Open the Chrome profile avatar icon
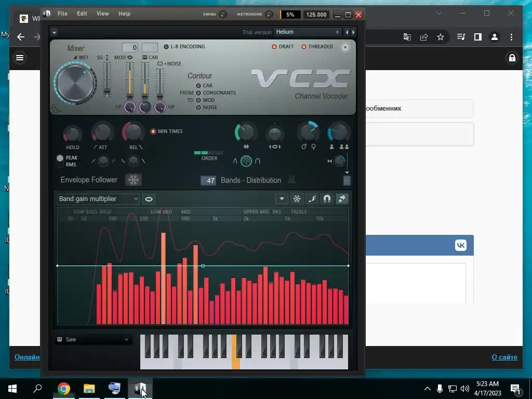Image resolution: width=532 pixels, height=399 pixels. [x=495, y=37]
